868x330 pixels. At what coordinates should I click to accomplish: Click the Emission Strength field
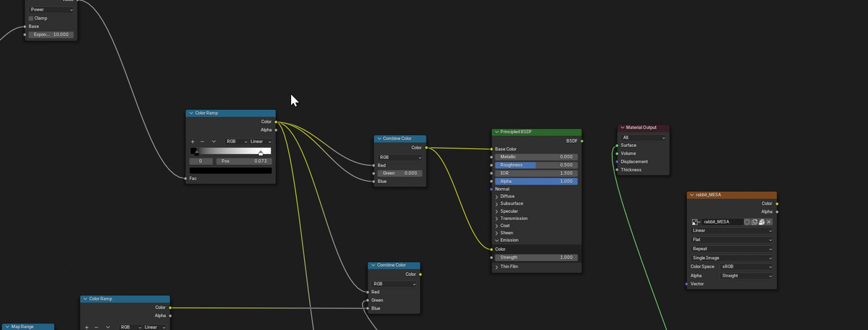coord(536,257)
